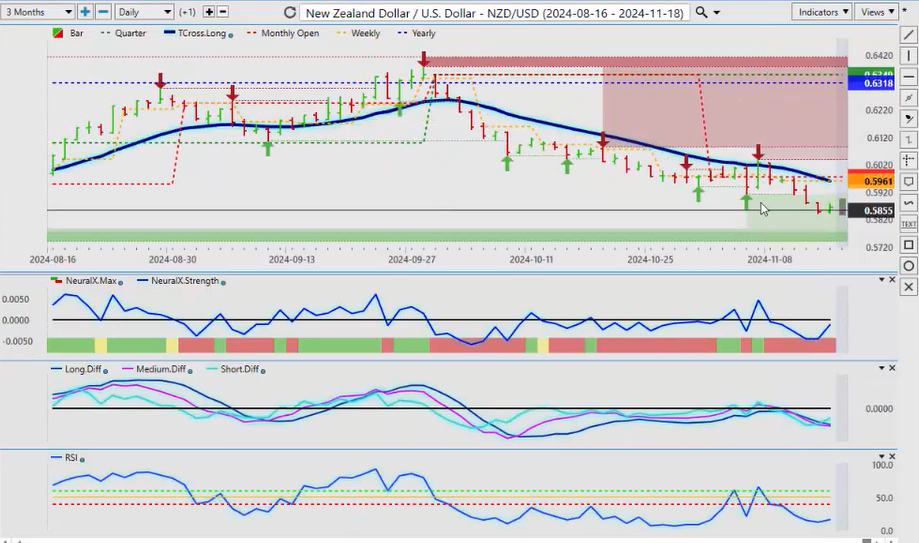Open the 3 Months range dropdown
This screenshot has height=543, width=919.
38,12
